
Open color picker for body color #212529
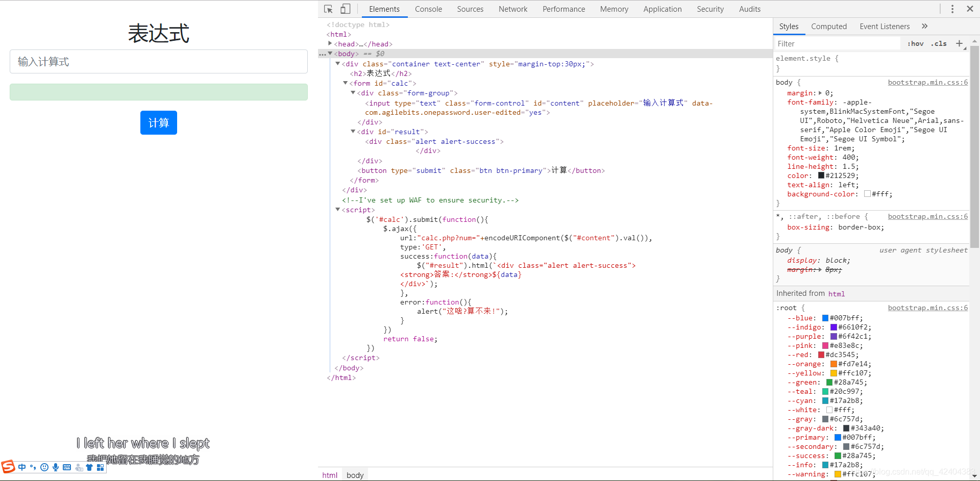pyautogui.click(x=821, y=175)
